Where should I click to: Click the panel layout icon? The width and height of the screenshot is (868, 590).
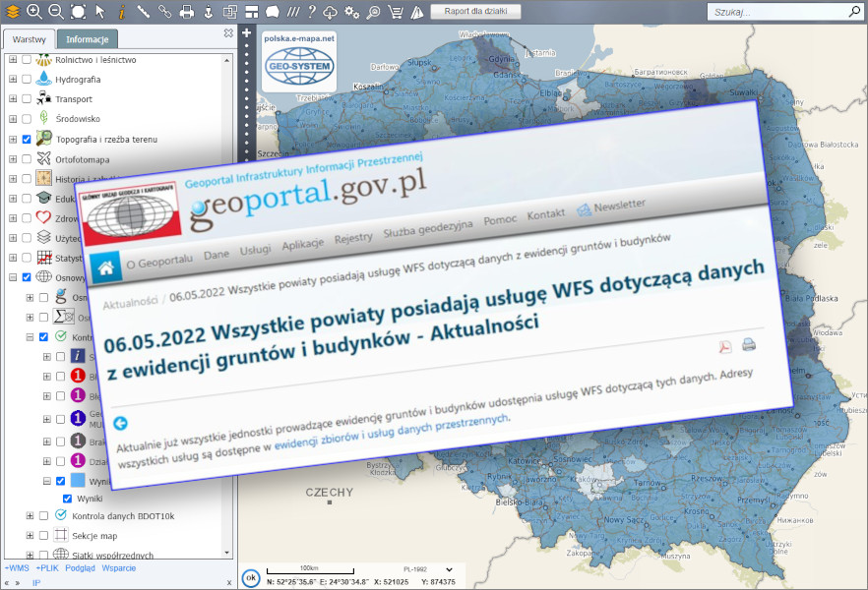tap(252, 11)
